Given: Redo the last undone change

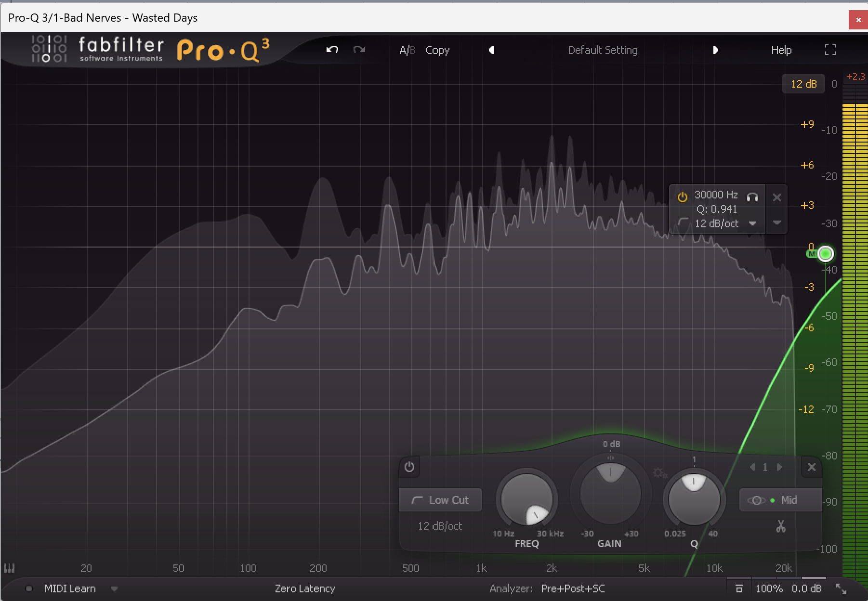Looking at the screenshot, I should [359, 50].
